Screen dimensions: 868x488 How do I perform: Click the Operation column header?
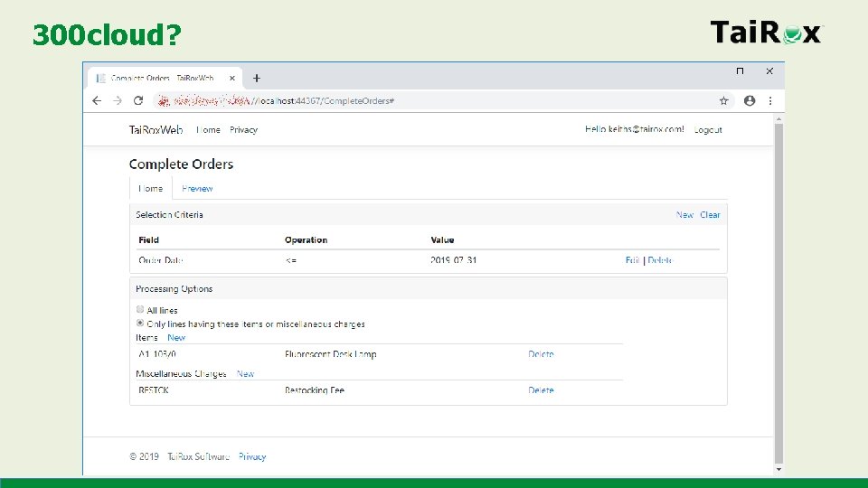[307, 240]
